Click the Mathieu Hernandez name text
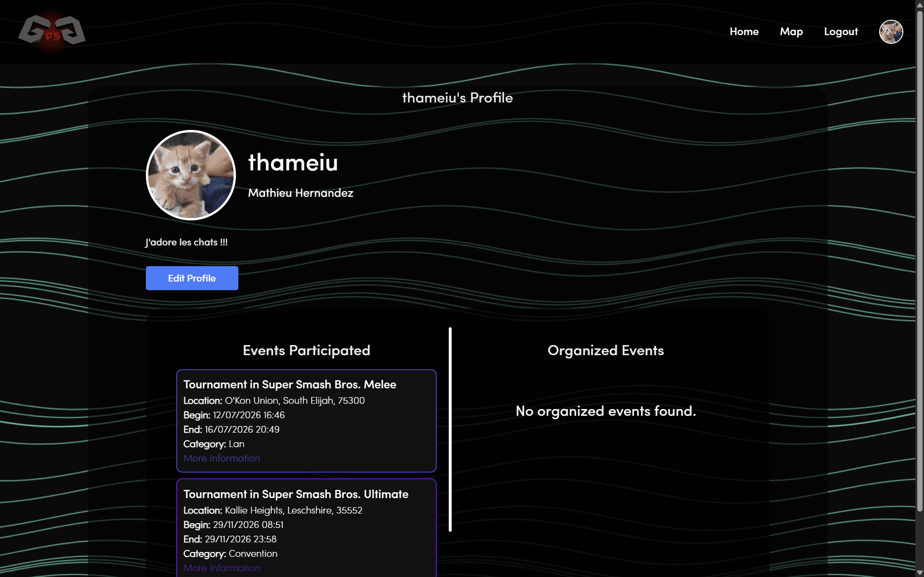The image size is (924, 577). (x=300, y=193)
